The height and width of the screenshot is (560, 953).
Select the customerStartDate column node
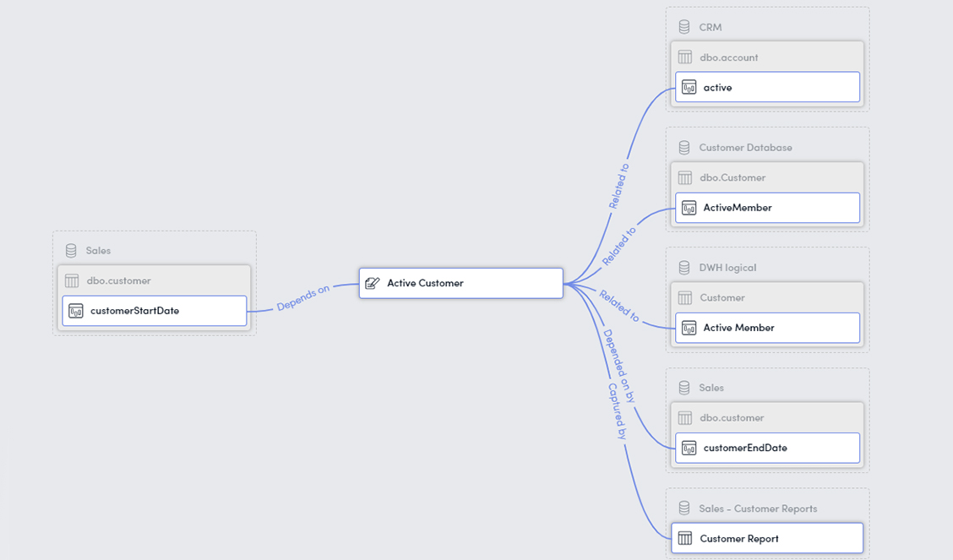tap(155, 311)
